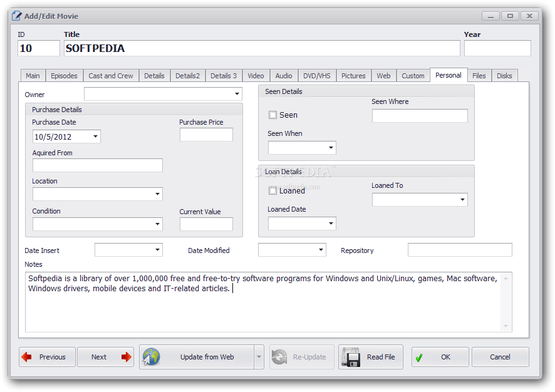
Task: Open the Date Modified dropdown
Action: pyautogui.click(x=321, y=250)
